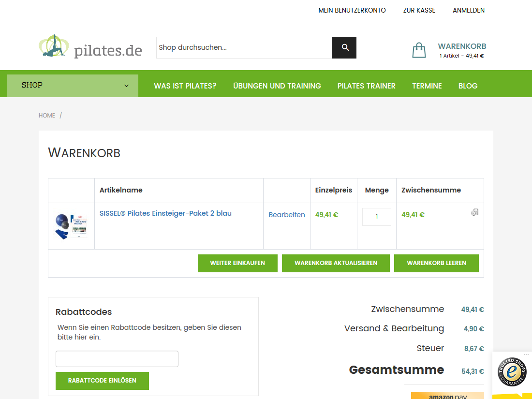Click the Menge quantity field

tap(377, 217)
